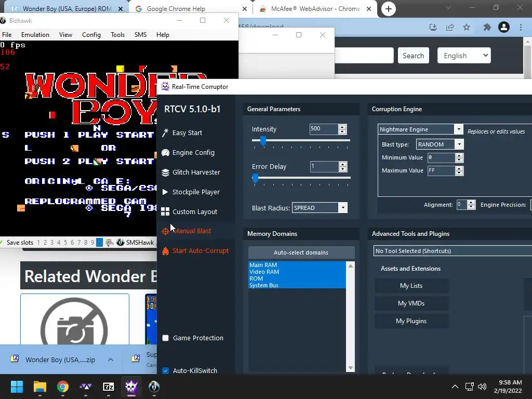Open Bizhawk Help menu

pos(163,35)
